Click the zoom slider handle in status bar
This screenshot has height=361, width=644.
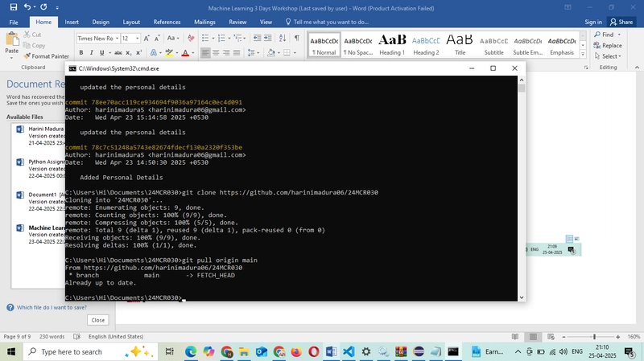(x=594, y=337)
